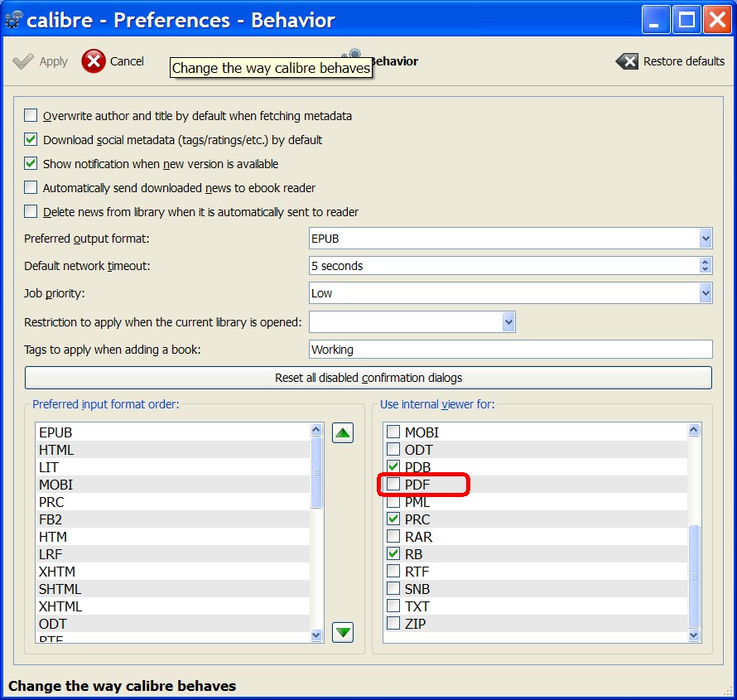Select SHTML in input format order
This screenshot has width=737, height=700.
pyautogui.click(x=172, y=589)
